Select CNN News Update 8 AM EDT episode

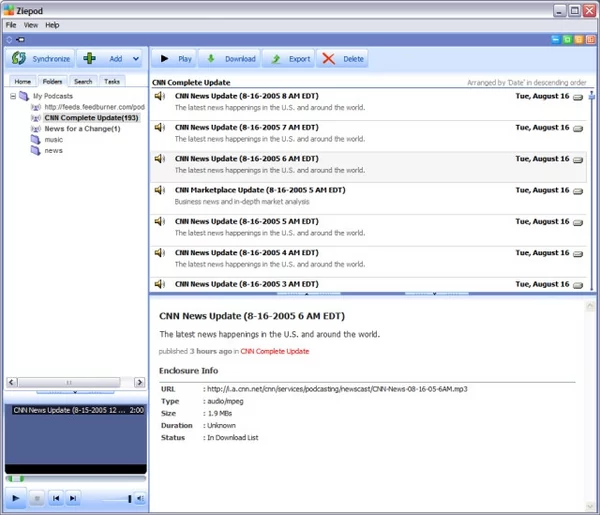coord(368,102)
